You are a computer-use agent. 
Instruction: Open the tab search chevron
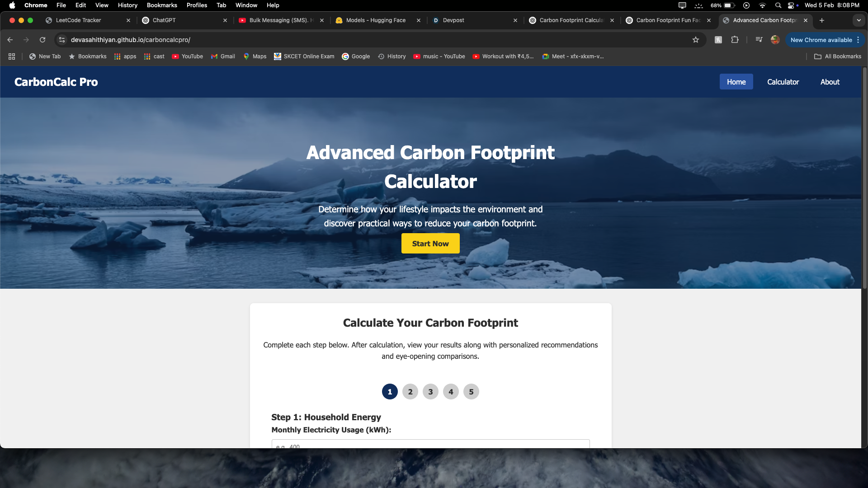(859, 20)
